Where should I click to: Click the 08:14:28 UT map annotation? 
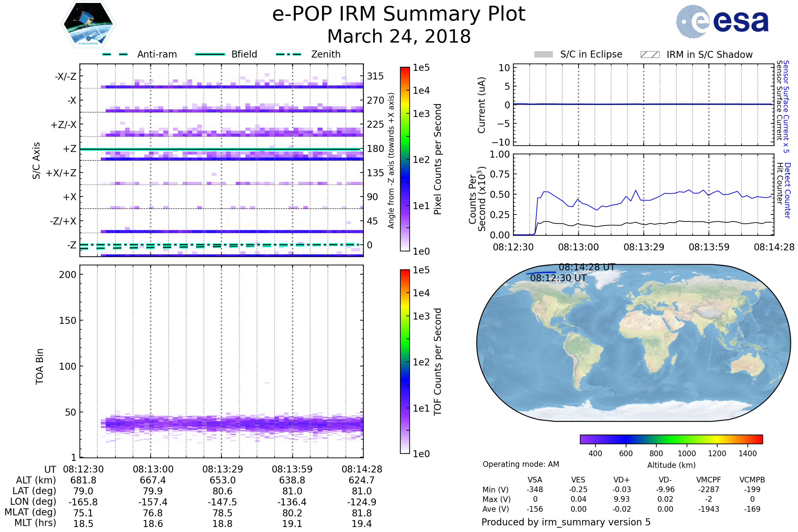point(587,267)
